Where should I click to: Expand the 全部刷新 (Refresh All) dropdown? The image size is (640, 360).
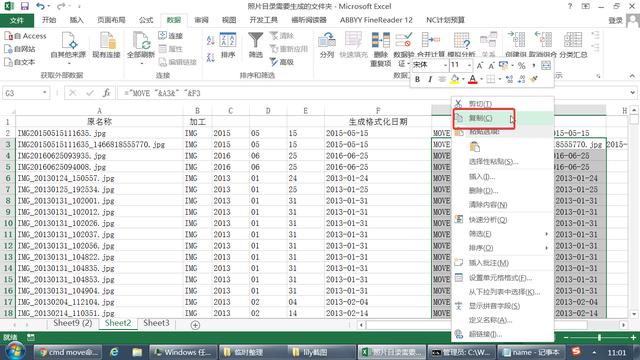tap(141, 63)
